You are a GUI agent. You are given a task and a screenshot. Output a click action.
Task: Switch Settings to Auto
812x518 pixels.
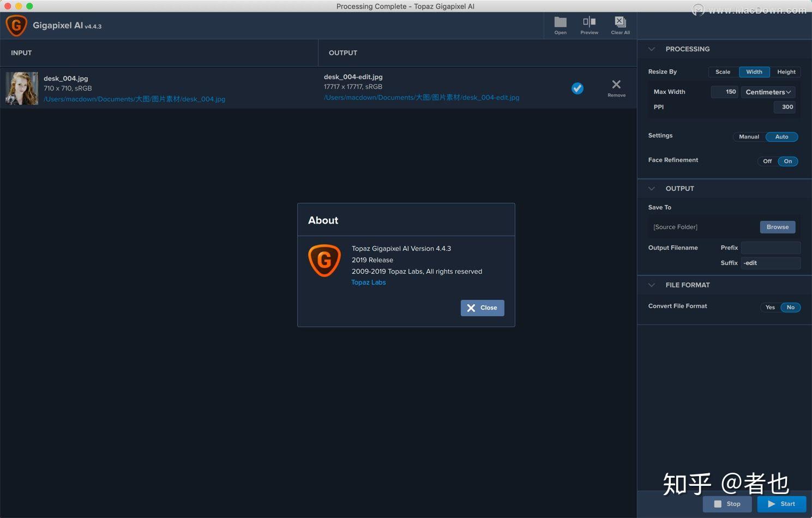[781, 137]
